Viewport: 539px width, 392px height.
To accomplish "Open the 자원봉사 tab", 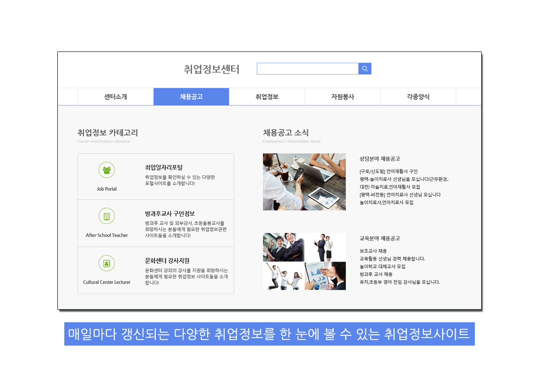I will coord(343,97).
